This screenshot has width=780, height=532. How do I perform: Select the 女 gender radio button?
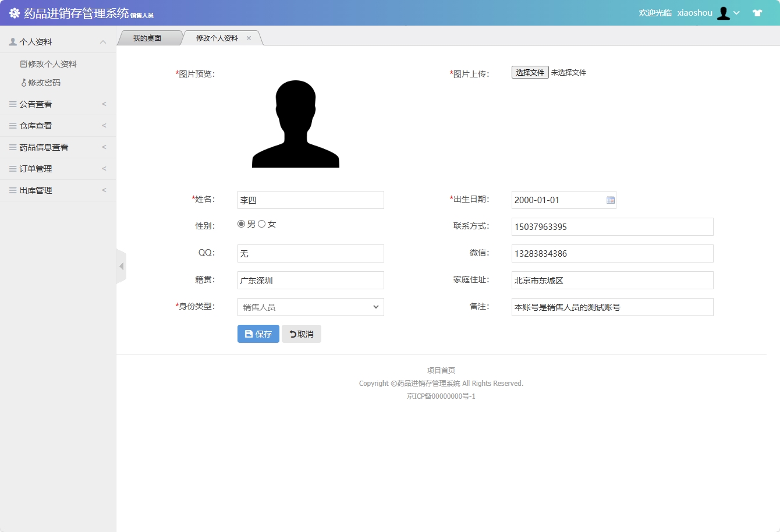pyautogui.click(x=263, y=223)
